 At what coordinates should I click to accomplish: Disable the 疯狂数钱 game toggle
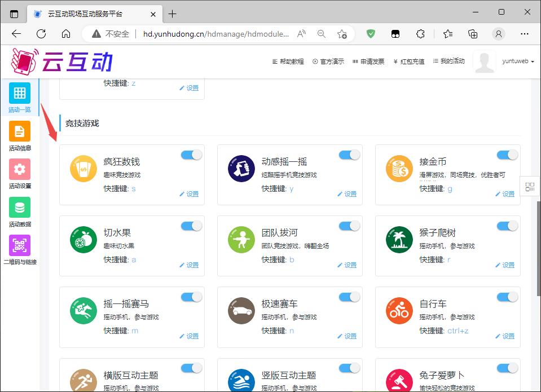[x=191, y=155]
